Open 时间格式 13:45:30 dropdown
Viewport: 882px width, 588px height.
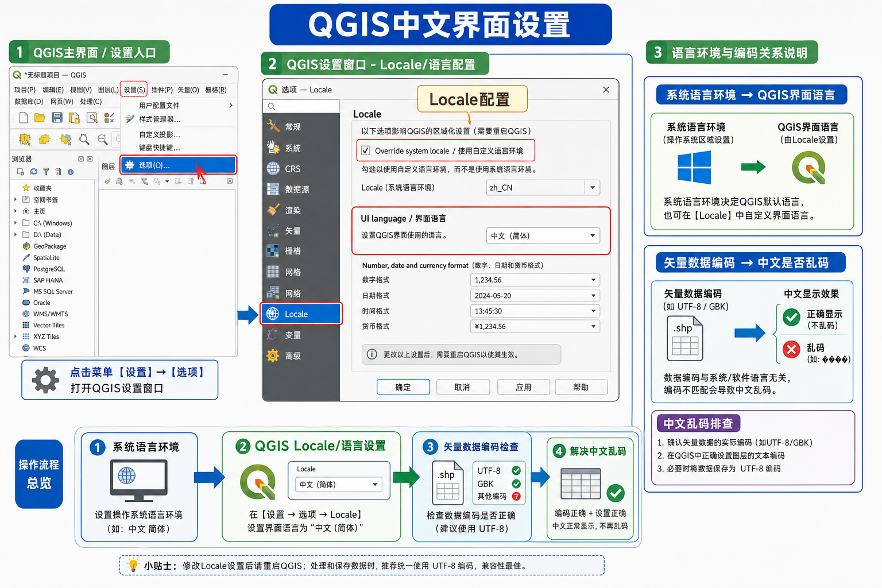tap(535, 311)
